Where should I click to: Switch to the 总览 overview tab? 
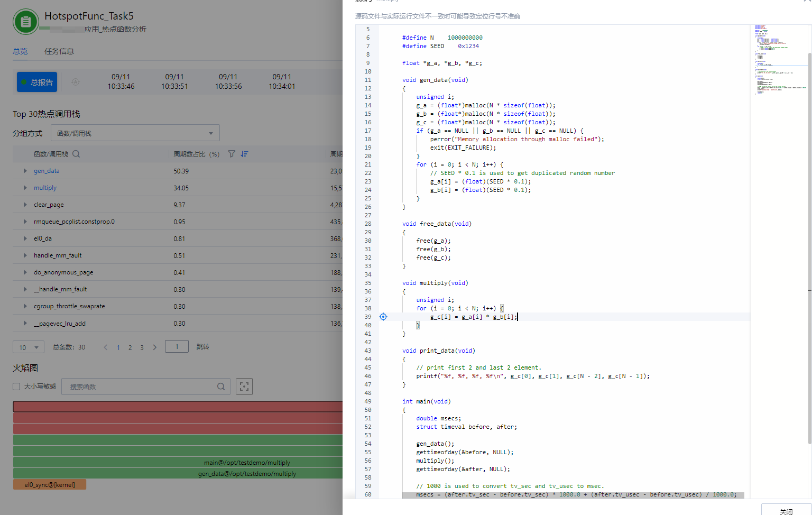(20, 51)
